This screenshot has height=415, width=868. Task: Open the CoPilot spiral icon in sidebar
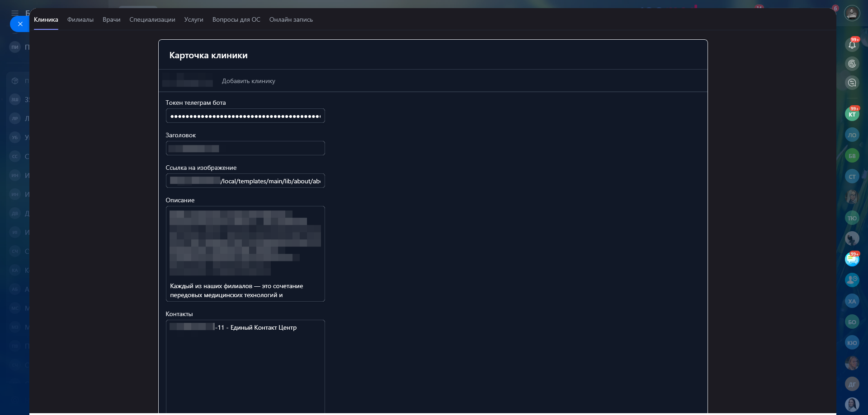point(852,64)
